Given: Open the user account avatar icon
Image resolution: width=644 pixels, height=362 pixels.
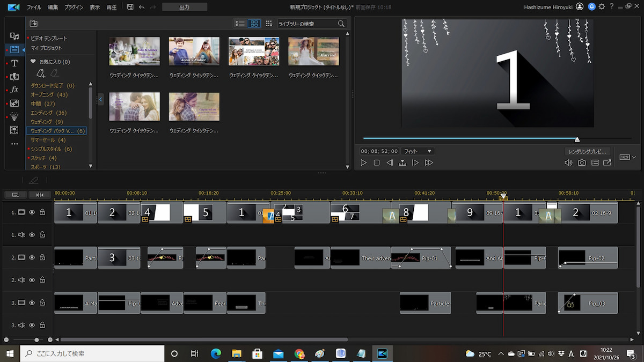Looking at the screenshot, I should click(579, 7).
